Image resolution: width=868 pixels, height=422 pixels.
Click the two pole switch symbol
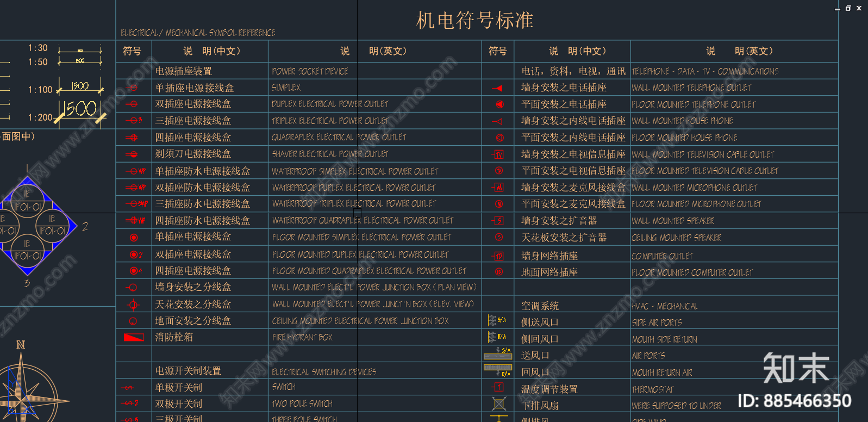coord(130,404)
